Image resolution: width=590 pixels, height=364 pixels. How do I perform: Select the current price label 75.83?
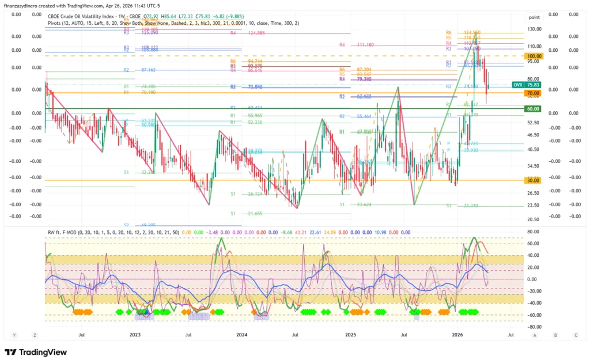point(532,85)
